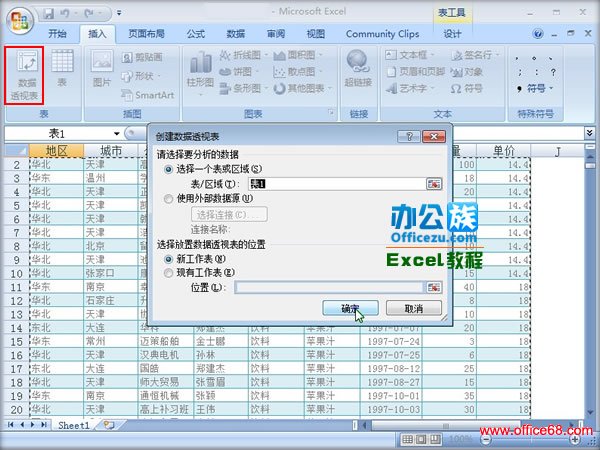Switch to the 开始 tab

[57, 34]
